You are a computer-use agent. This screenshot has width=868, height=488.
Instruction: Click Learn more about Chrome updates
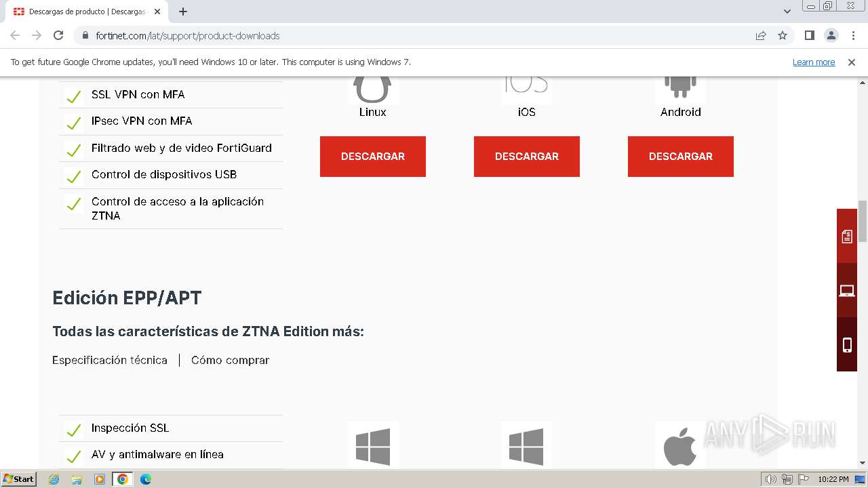click(814, 62)
